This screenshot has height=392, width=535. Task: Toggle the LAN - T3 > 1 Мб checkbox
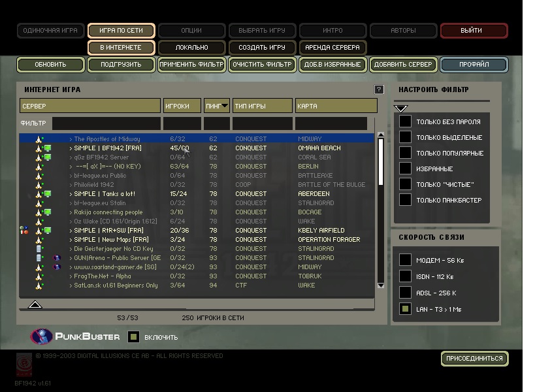405,309
